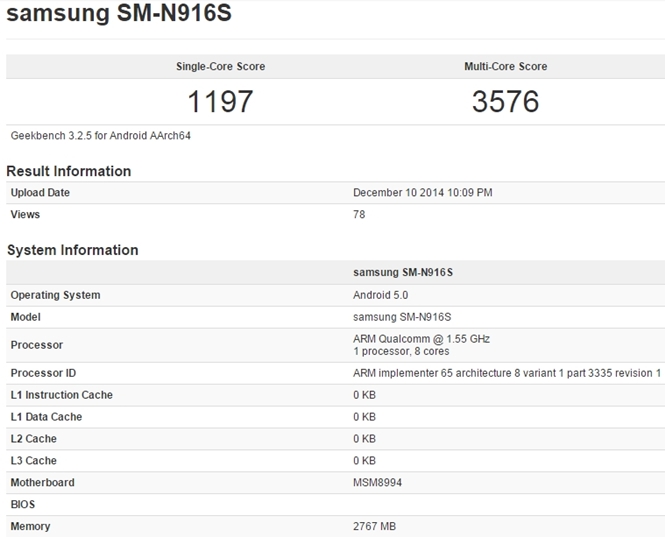Select the multi-core score value 3576
The height and width of the screenshot is (537, 665).
coord(505,101)
